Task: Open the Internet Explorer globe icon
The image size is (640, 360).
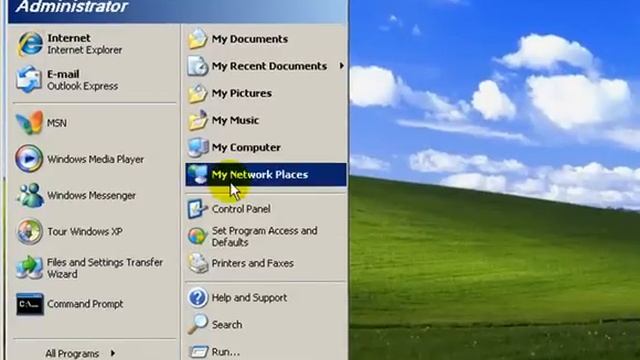Action: click(30, 44)
